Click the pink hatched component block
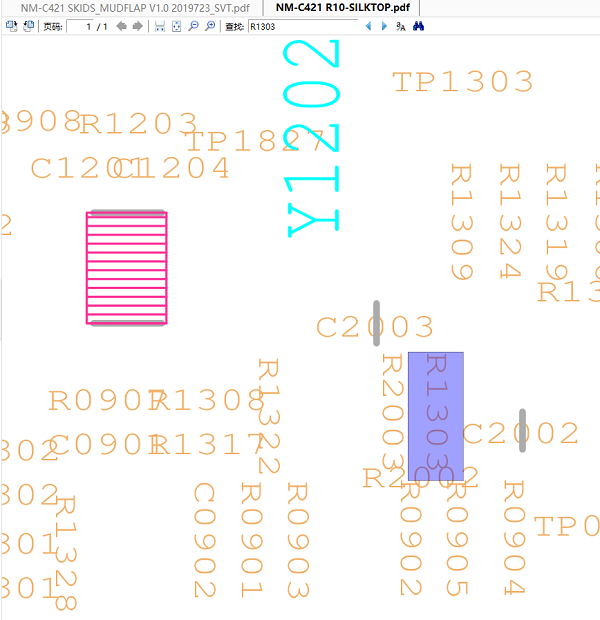 (127, 268)
